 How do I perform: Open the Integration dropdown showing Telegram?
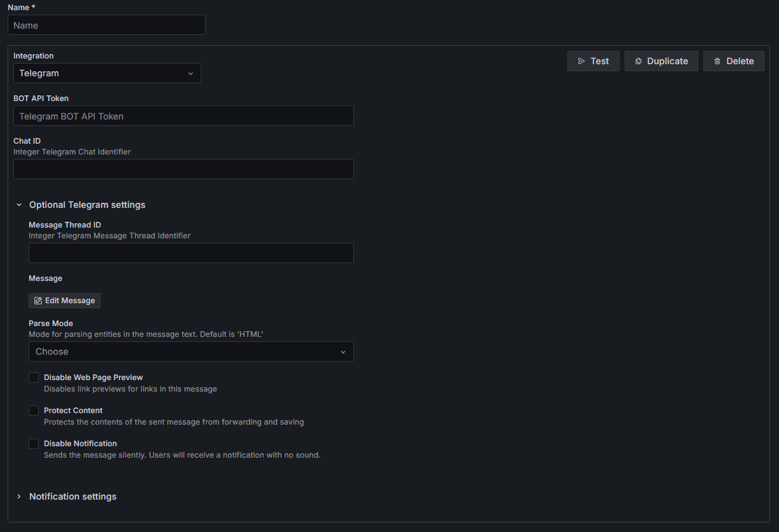coord(107,73)
